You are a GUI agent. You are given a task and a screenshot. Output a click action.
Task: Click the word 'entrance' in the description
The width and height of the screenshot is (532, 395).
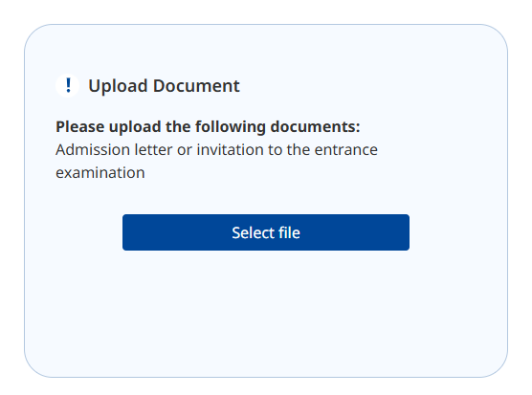[345, 150]
